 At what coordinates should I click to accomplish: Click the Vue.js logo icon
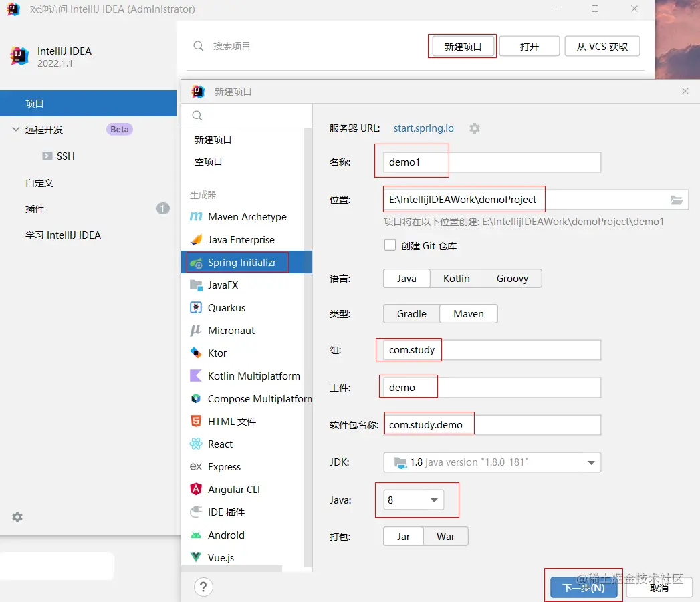(195, 557)
